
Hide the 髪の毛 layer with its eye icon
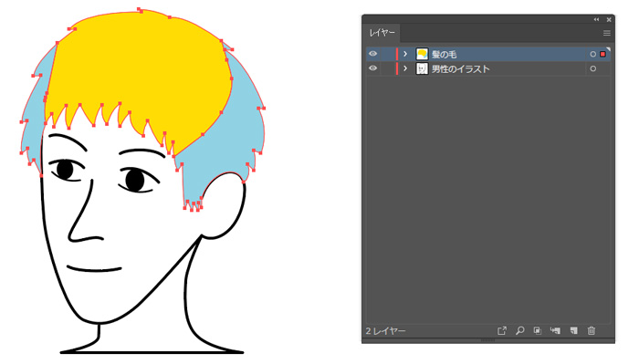[372, 54]
